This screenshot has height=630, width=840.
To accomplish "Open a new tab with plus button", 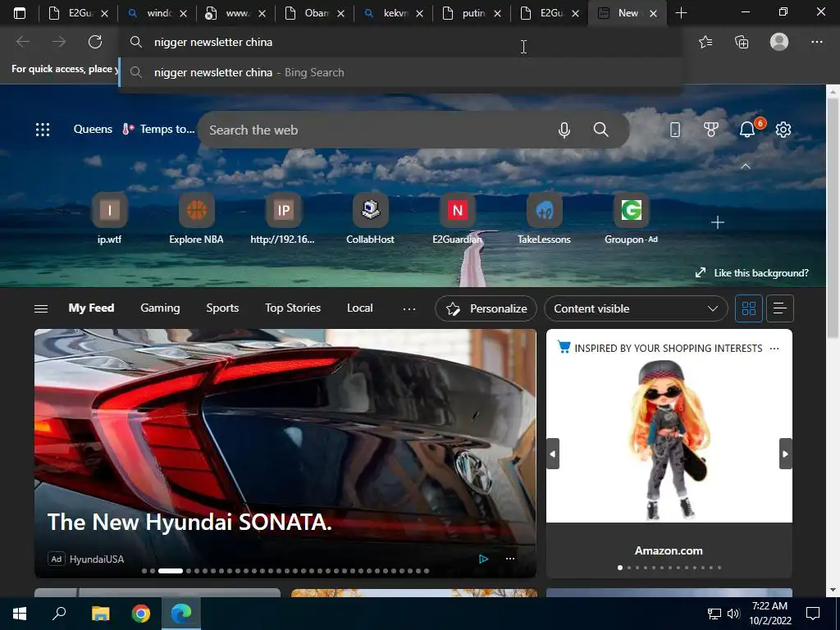I will (x=681, y=13).
